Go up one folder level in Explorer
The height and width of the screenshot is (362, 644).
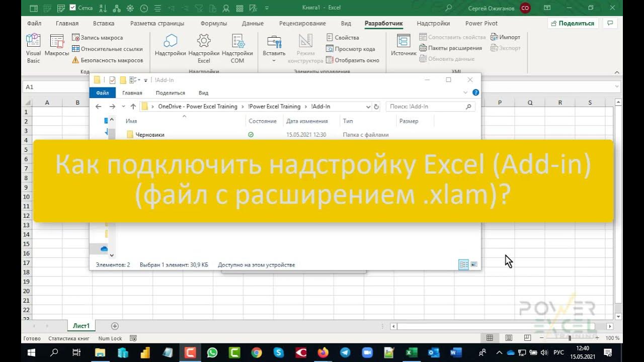(133, 107)
